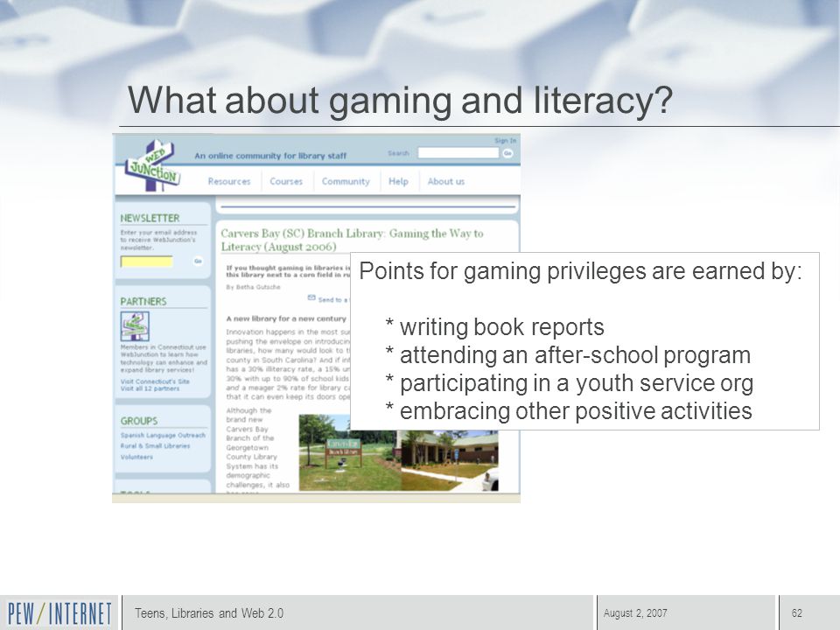Click 'A new library for a new century' heading
The image size is (840, 630).
tap(286, 318)
